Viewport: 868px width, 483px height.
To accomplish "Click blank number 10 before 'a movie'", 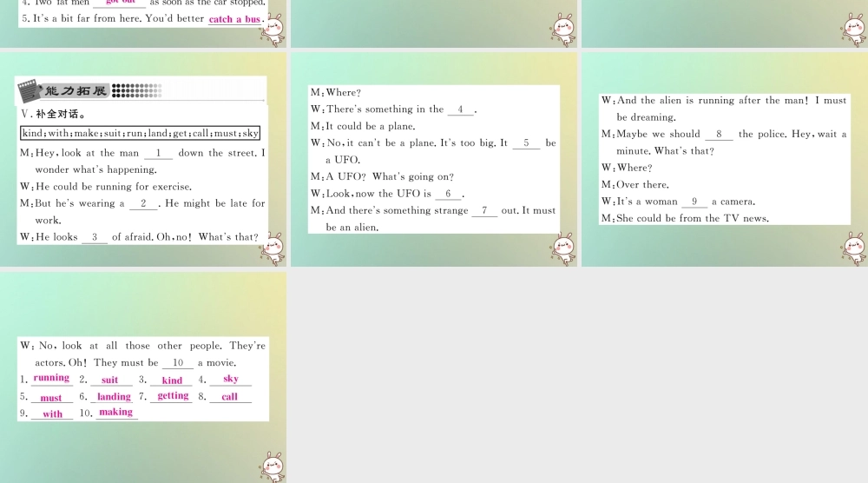I will click(178, 363).
